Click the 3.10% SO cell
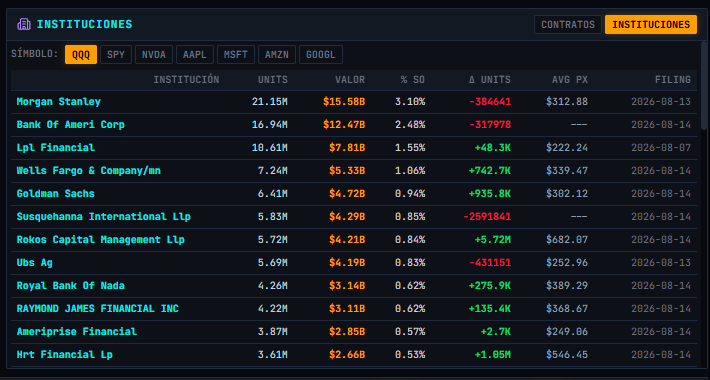 click(x=410, y=102)
